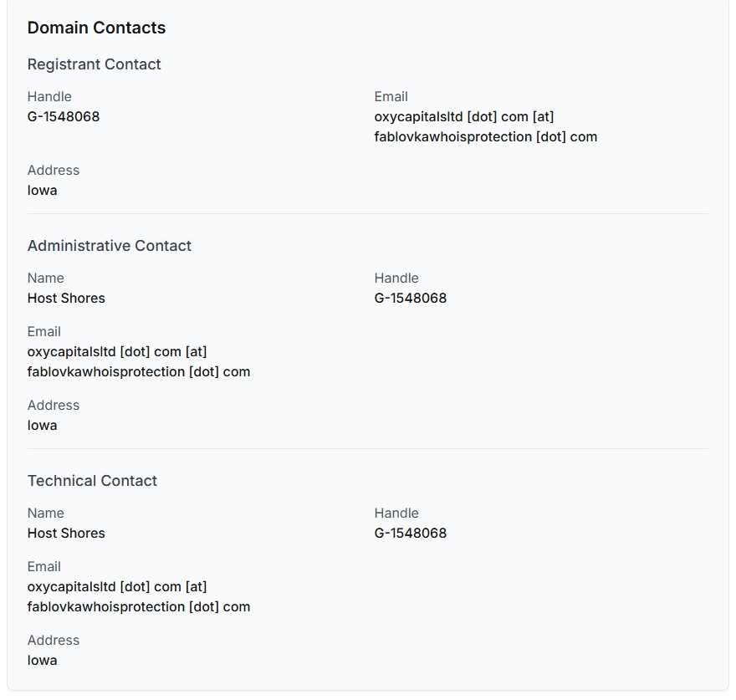The width and height of the screenshot is (736, 700).
Task: Click the Administrative Contact Name label
Action: click(x=45, y=278)
